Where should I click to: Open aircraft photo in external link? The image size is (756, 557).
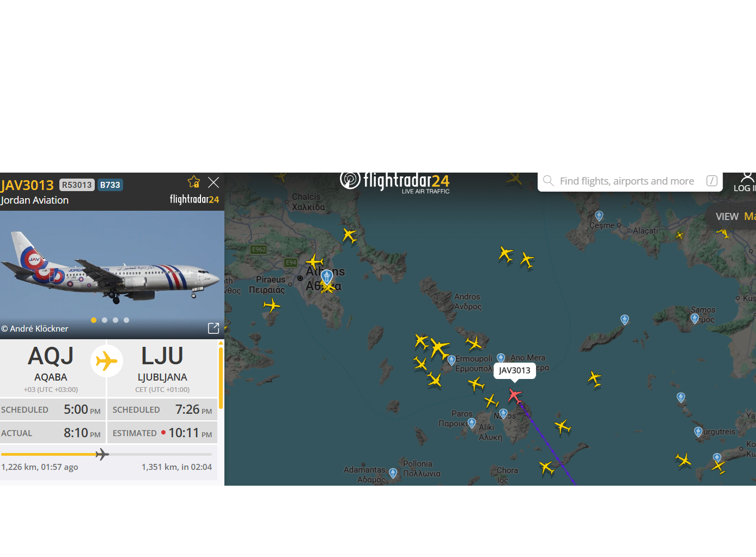click(x=214, y=328)
